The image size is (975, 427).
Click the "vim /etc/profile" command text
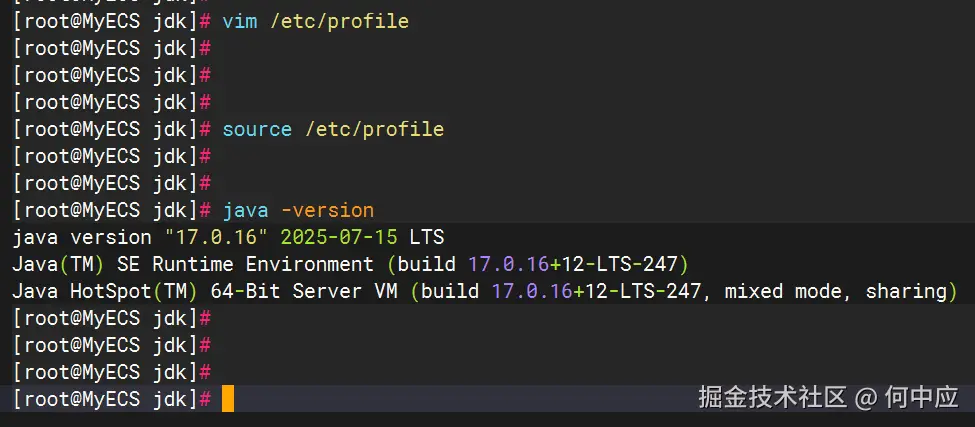coord(315,21)
